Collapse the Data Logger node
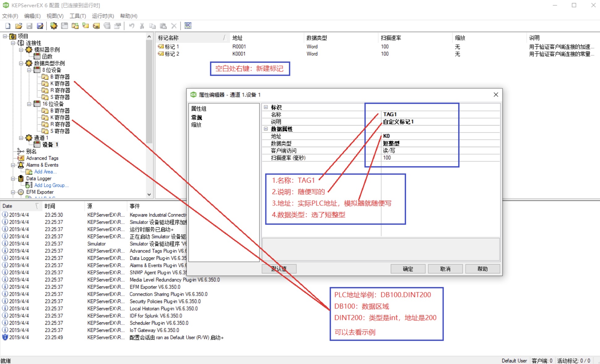Screen dimensions: 600x364 (x=13, y=179)
